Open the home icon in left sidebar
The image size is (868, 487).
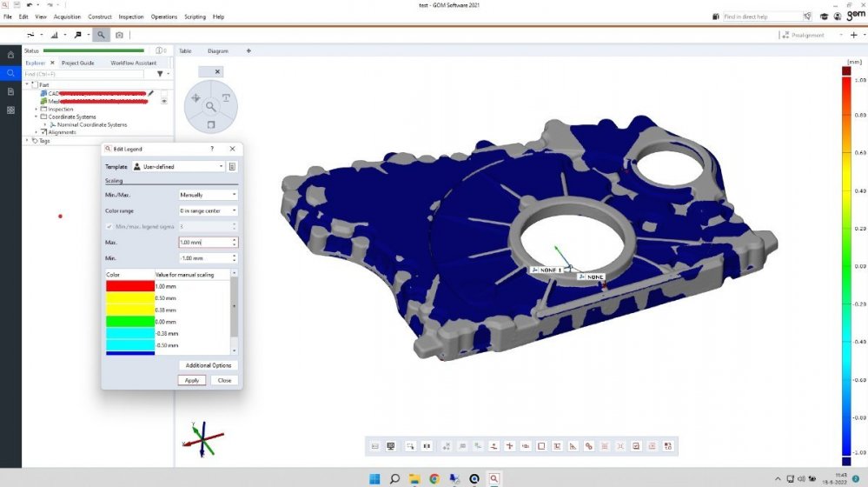(x=10, y=55)
